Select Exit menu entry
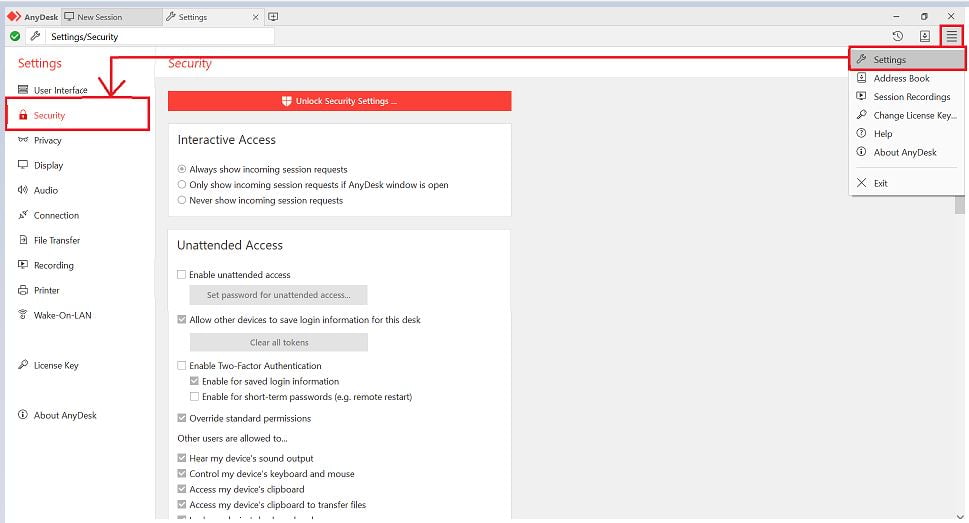 (907, 183)
